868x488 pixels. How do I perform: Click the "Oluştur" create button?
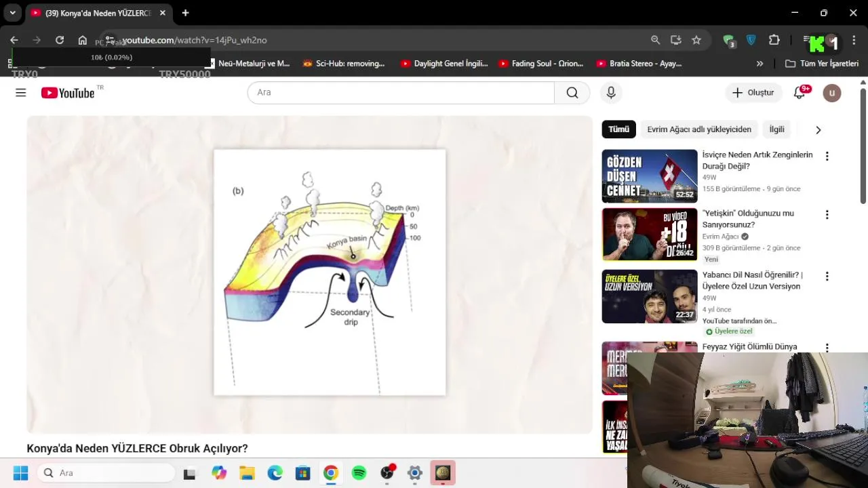(x=753, y=93)
